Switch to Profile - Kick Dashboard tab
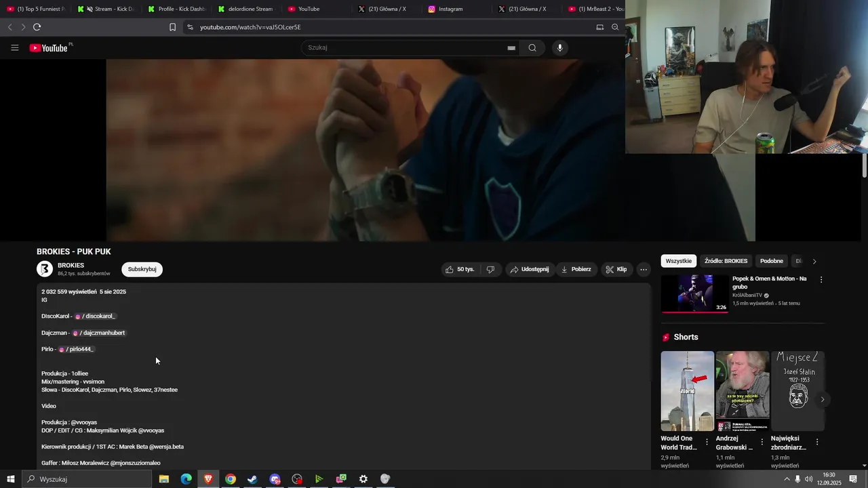The height and width of the screenshot is (488, 868). click(x=178, y=9)
